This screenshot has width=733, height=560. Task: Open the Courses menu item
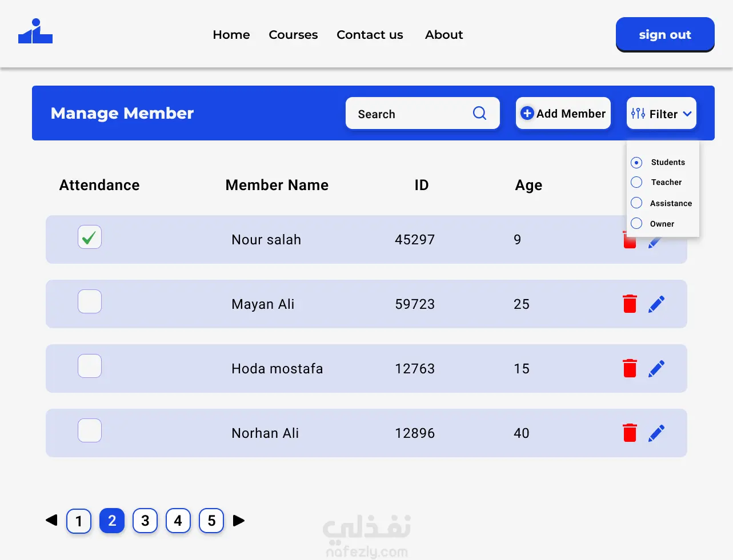[x=293, y=35]
